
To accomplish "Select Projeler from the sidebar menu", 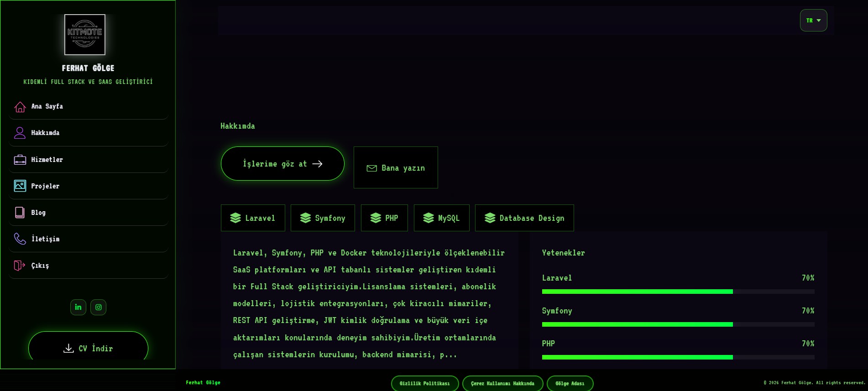I will point(89,186).
